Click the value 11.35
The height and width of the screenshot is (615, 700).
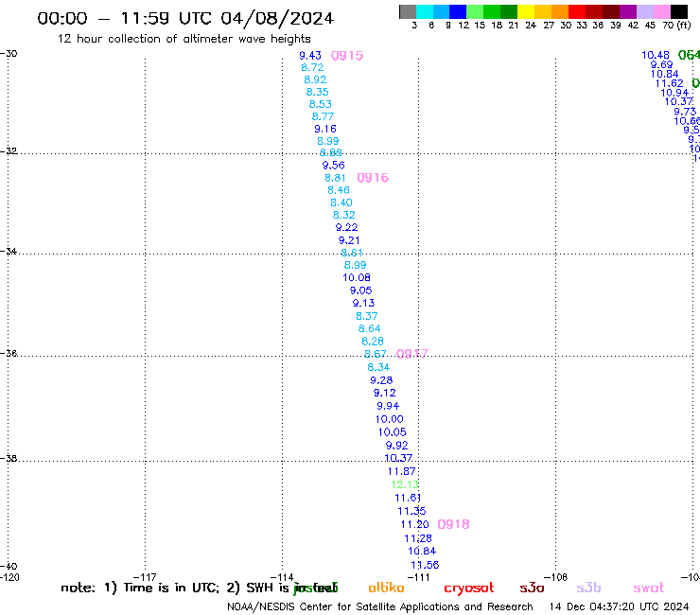tap(411, 511)
